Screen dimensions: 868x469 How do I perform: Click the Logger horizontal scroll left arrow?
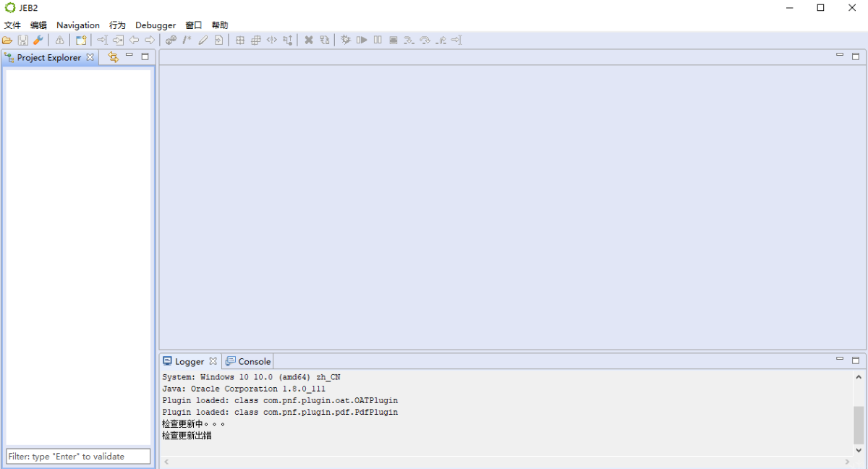pyautogui.click(x=166, y=462)
